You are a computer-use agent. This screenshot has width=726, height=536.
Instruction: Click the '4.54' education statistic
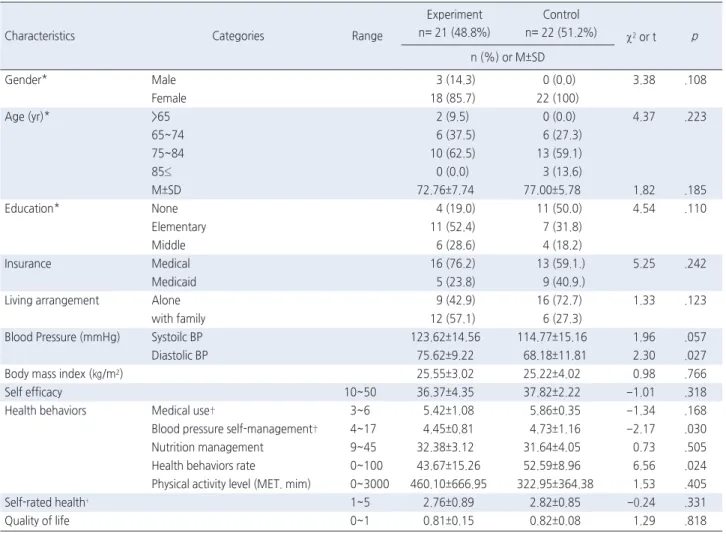(644, 208)
